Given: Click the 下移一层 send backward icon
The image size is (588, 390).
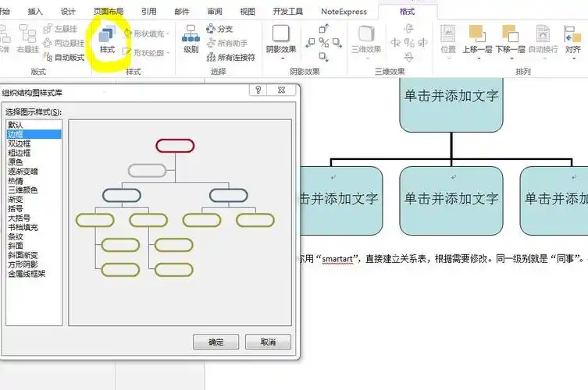Looking at the screenshot, I should coord(510,34).
